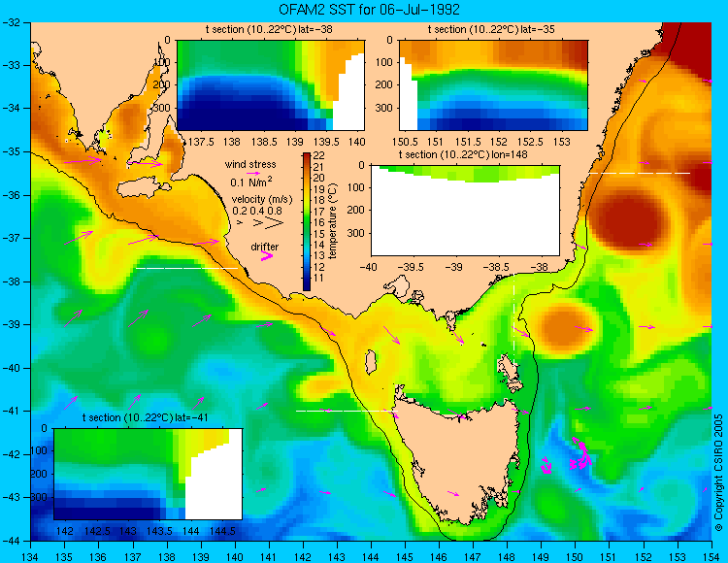Click the white dashed section line at latitude -35

[640, 173]
